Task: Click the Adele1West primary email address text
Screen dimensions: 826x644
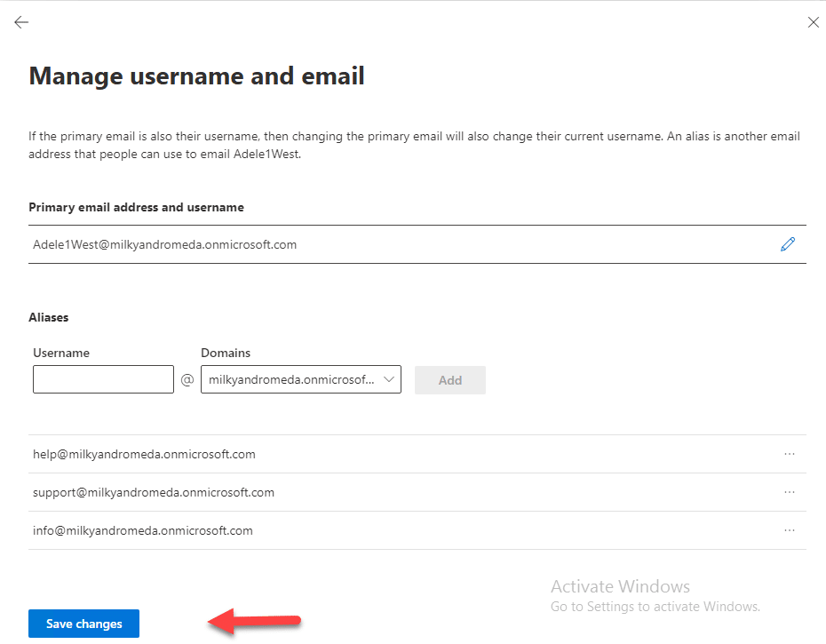Action: click(x=165, y=244)
